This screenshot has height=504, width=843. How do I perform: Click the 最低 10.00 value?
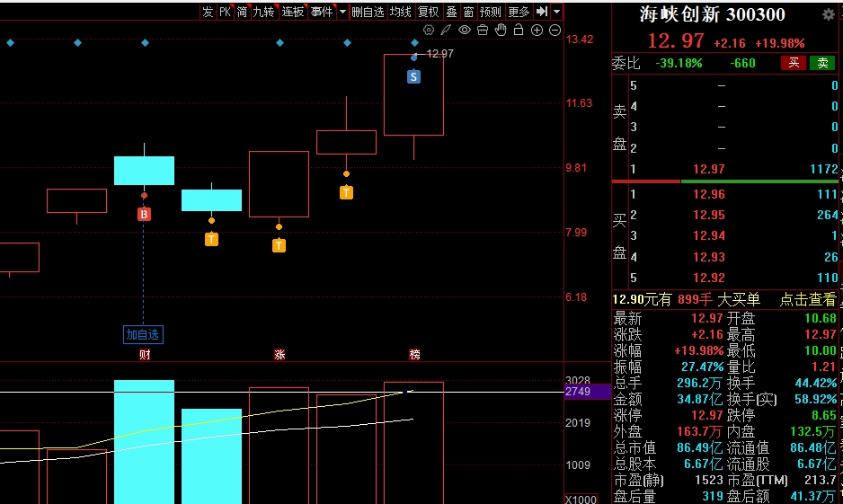(820, 350)
